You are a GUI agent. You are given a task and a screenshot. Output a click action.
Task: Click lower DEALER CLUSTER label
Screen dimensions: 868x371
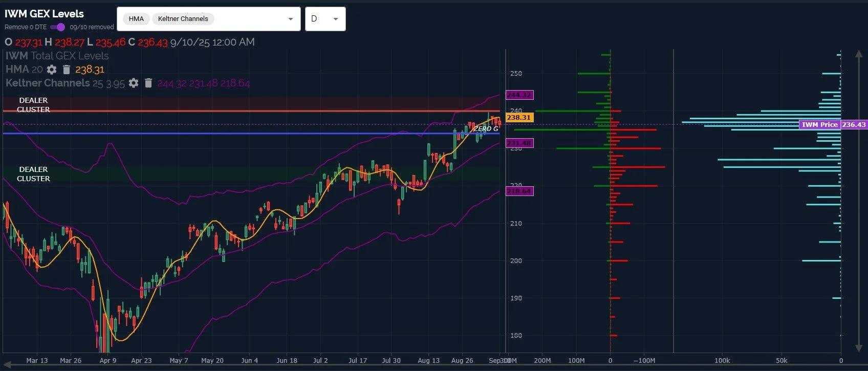33,174
